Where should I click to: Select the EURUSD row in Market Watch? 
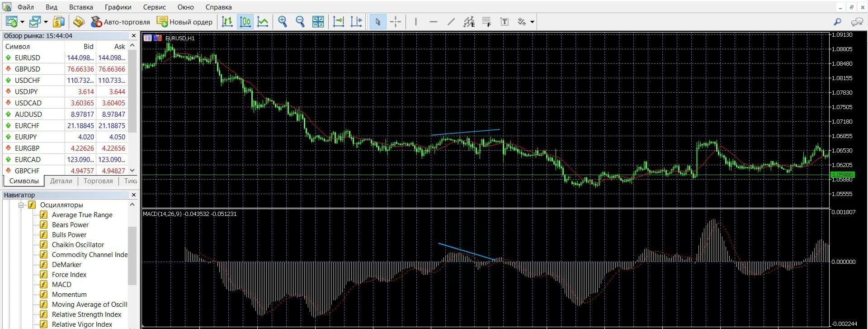[x=65, y=57]
